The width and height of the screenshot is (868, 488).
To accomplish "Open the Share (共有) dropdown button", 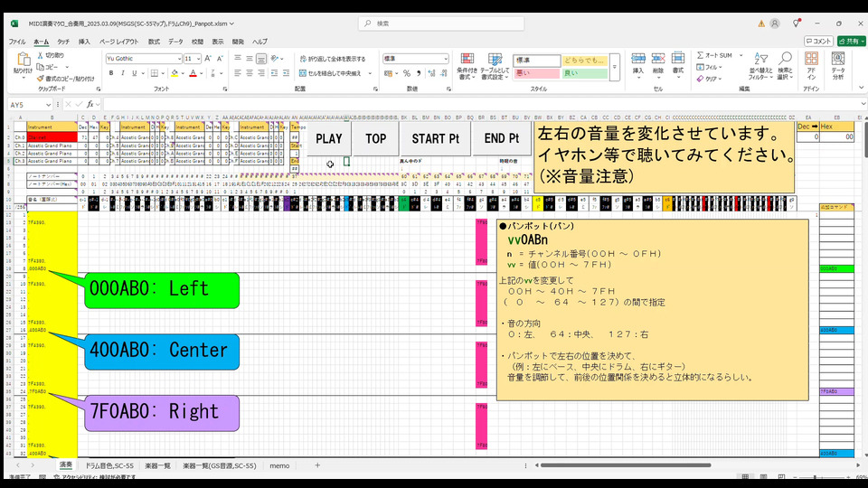I will (851, 41).
